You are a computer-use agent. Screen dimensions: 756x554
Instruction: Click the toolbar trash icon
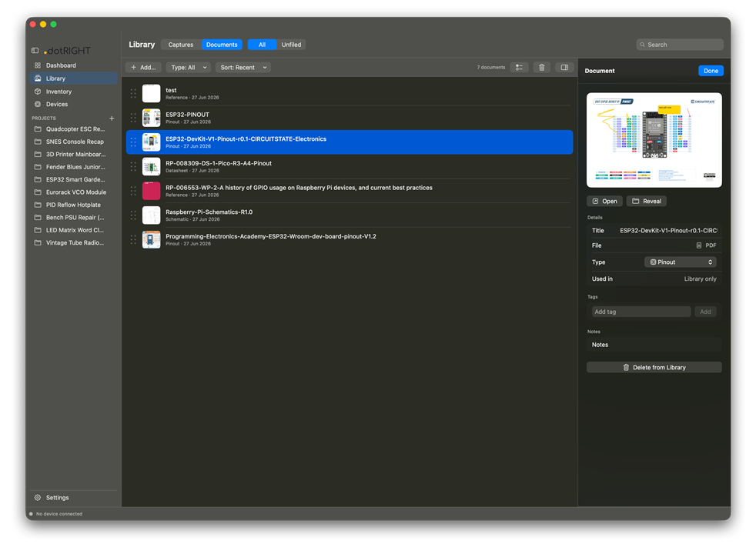tap(542, 68)
